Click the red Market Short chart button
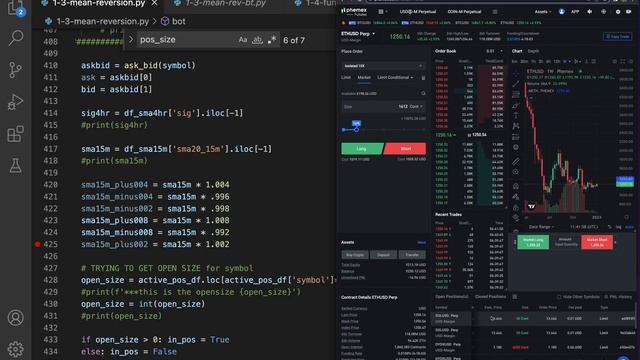 597,242
